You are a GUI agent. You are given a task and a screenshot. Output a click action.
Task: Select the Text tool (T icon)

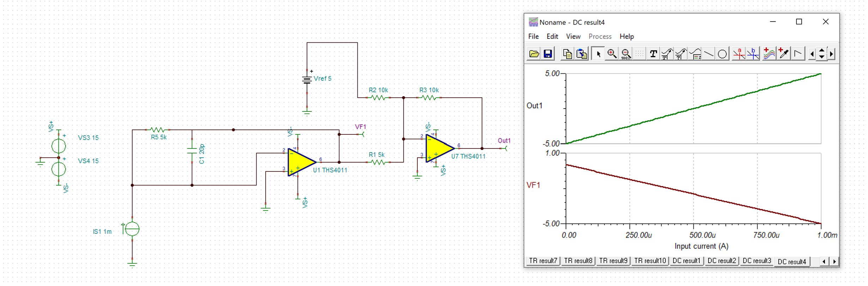pyautogui.click(x=653, y=54)
